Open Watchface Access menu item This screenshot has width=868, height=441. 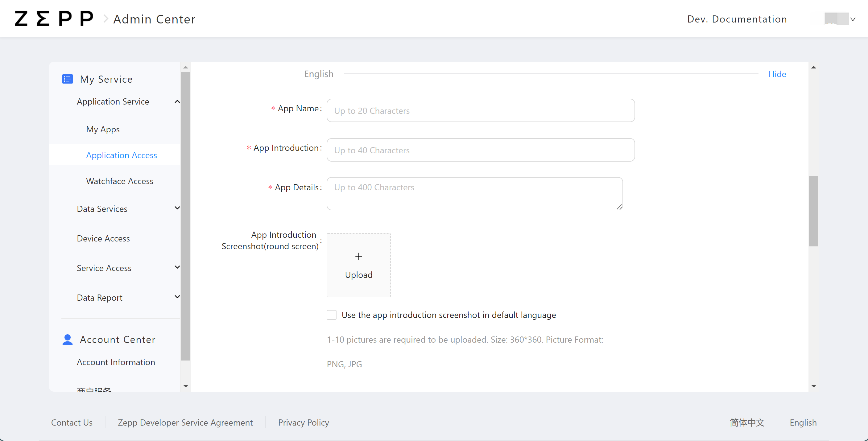pos(120,181)
